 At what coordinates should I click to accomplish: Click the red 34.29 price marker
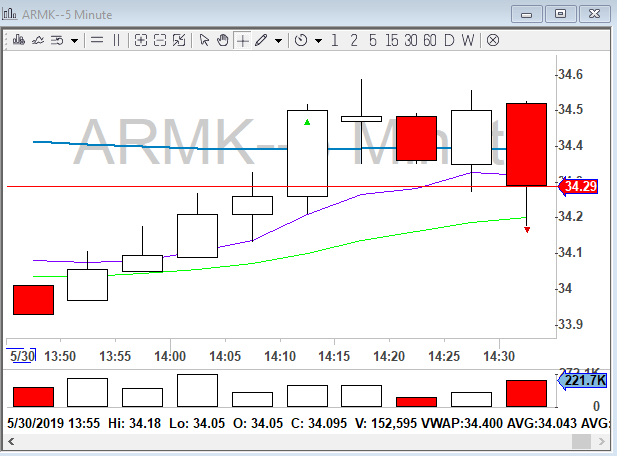(x=578, y=186)
